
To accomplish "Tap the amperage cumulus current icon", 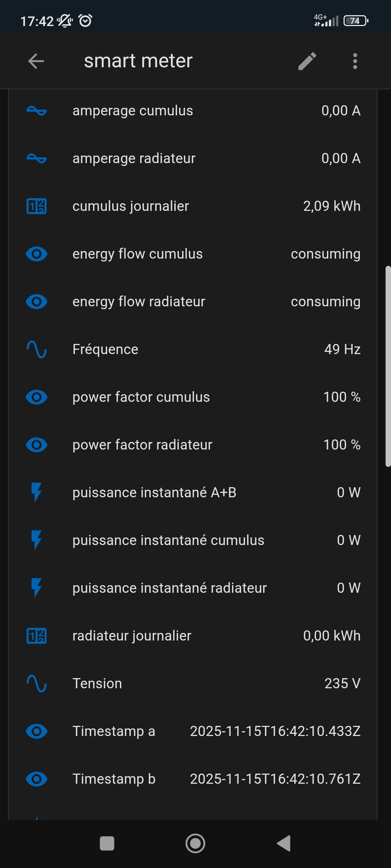I will pyautogui.click(x=37, y=111).
